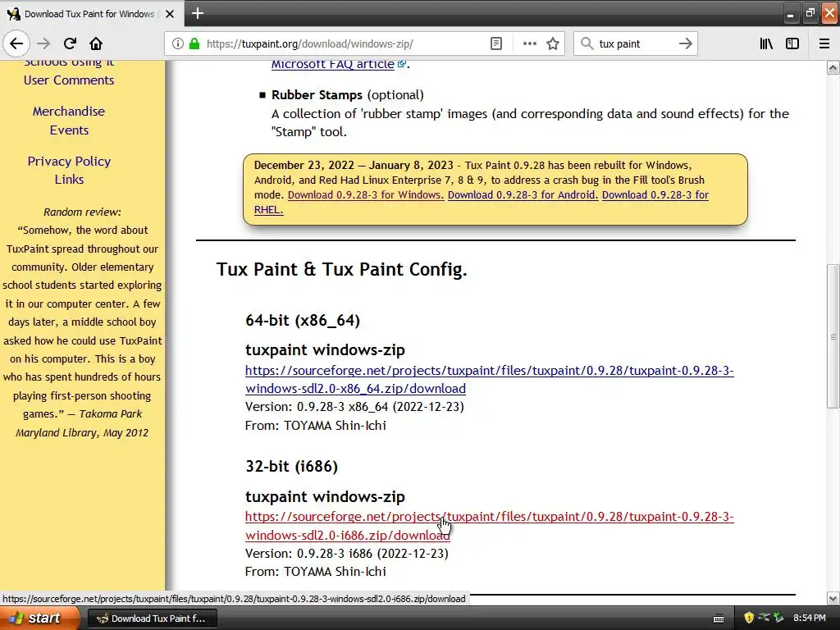Click the scrollbar down arrow
This screenshot has height=630, width=840.
pyautogui.click(x=833, y=598)
